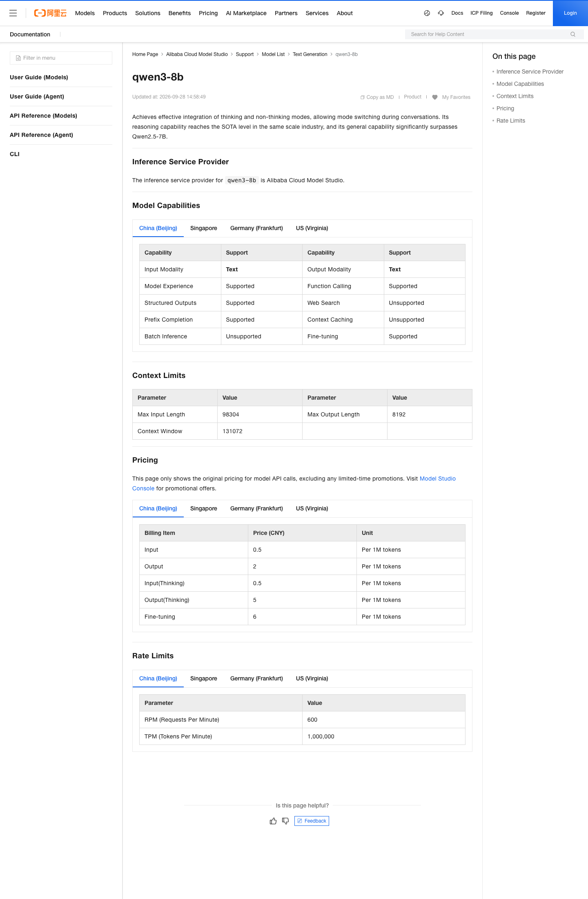Viewport: 588px width, 899px height.
Task: Copy page as MD
Action: (377, 97)
